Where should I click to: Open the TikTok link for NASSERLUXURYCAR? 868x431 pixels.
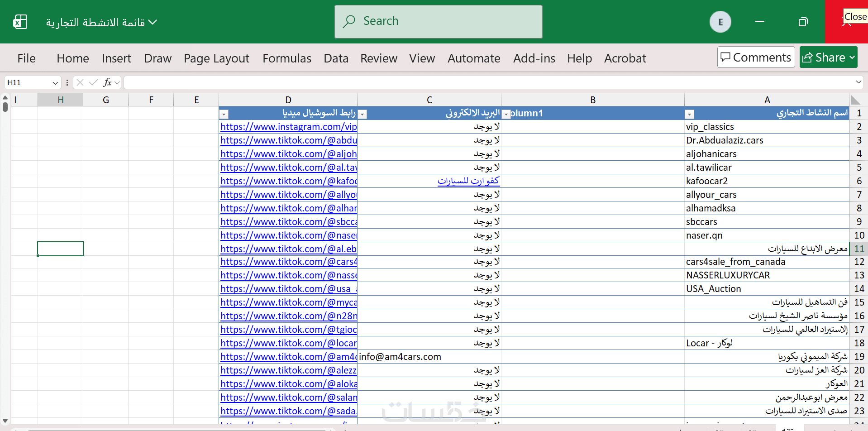click(x=289, y=275)
